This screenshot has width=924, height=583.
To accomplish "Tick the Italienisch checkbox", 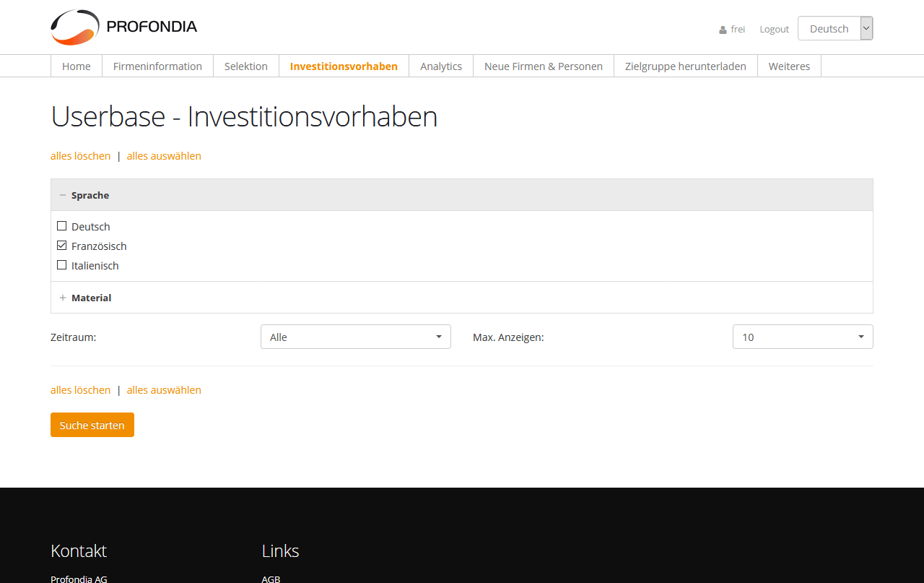I will (x=62, y=265).
